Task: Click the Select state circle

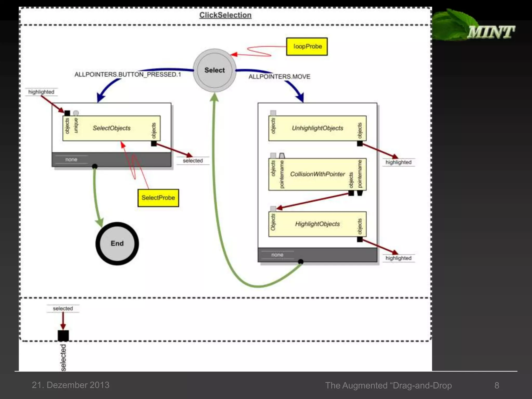Action: 215,70
